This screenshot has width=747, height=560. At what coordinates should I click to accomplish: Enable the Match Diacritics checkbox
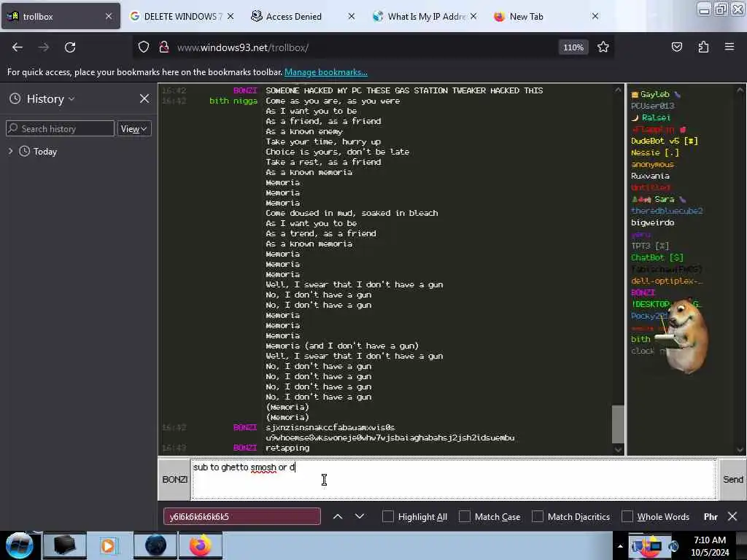(x=538, y=516)
